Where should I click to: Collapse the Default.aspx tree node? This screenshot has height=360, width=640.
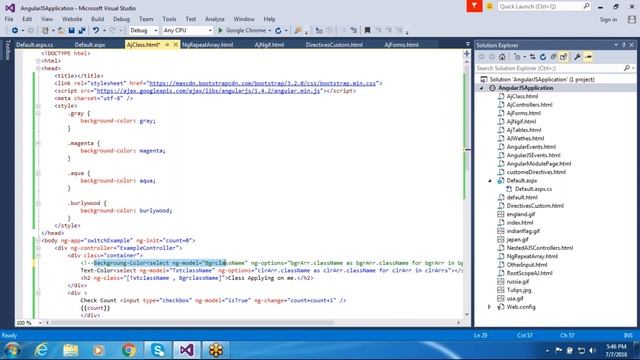click(490, 181)
